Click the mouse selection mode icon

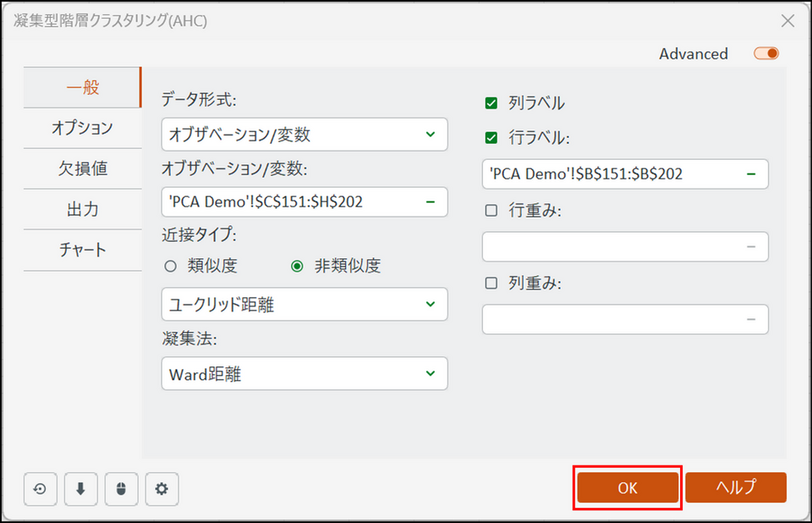tap(121, 488)
